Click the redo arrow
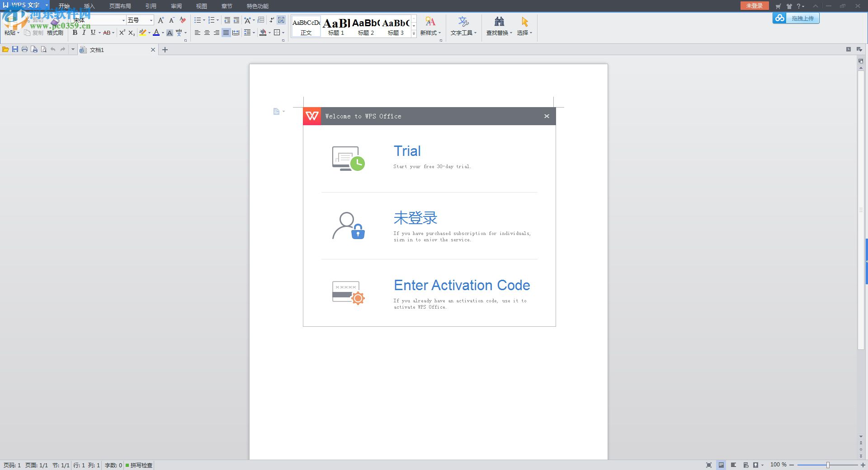The width and height of the screenshot is (868, 470). point(63,50)
